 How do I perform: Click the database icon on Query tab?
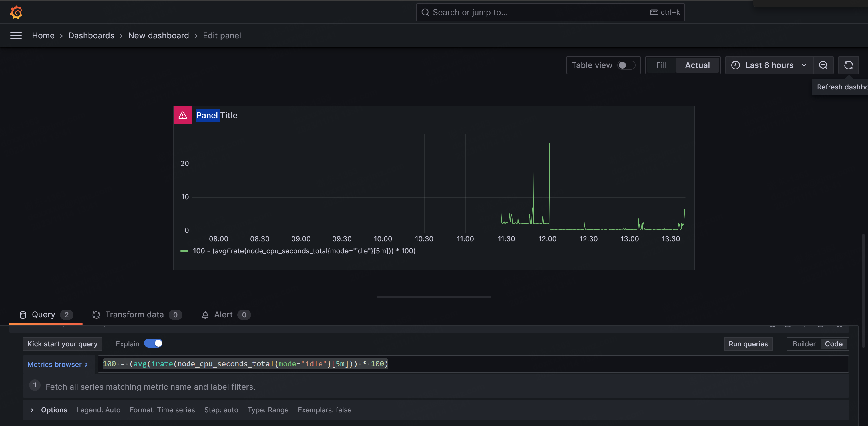pyautogui.click(x=23, y=315)
